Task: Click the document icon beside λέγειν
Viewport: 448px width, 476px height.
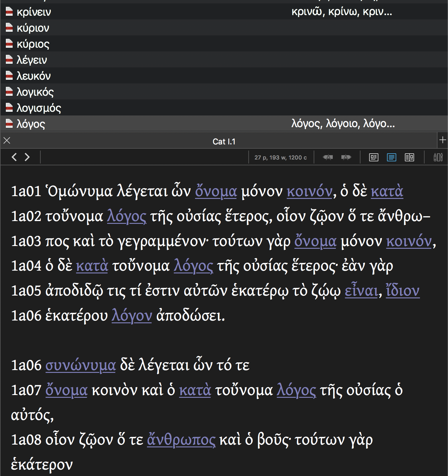Action: click(x=9, y=59)
